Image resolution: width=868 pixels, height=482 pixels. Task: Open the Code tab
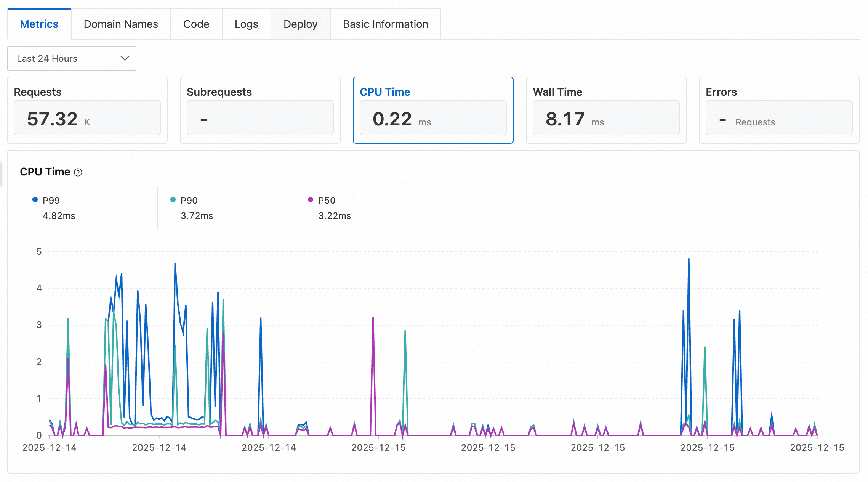(196, 24)
